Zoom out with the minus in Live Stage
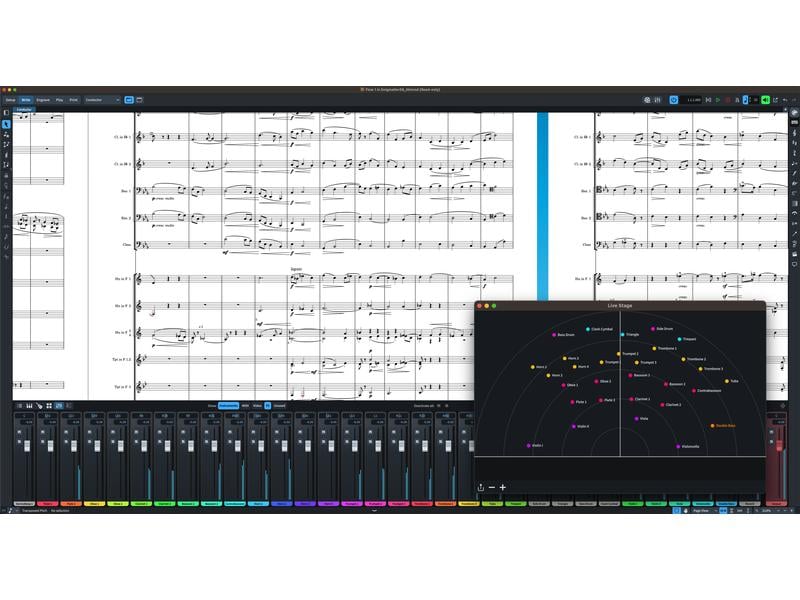 pyautogui.click(x=492, y=487)
